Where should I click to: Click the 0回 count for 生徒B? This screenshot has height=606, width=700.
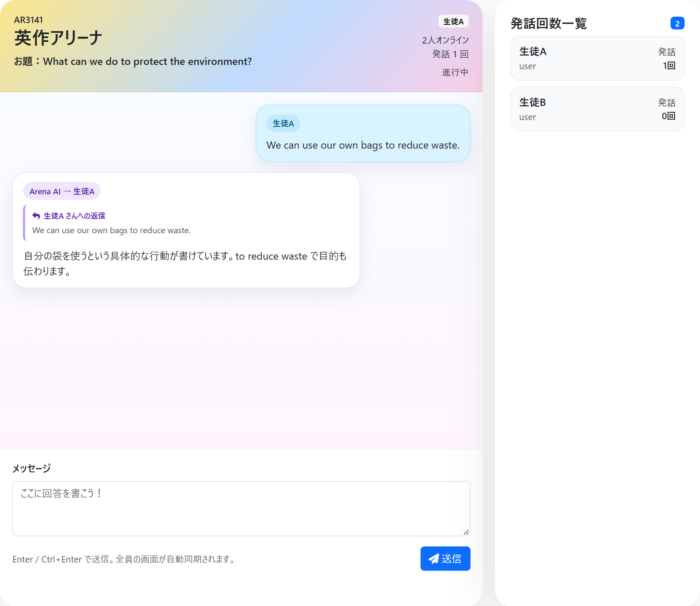669,116
